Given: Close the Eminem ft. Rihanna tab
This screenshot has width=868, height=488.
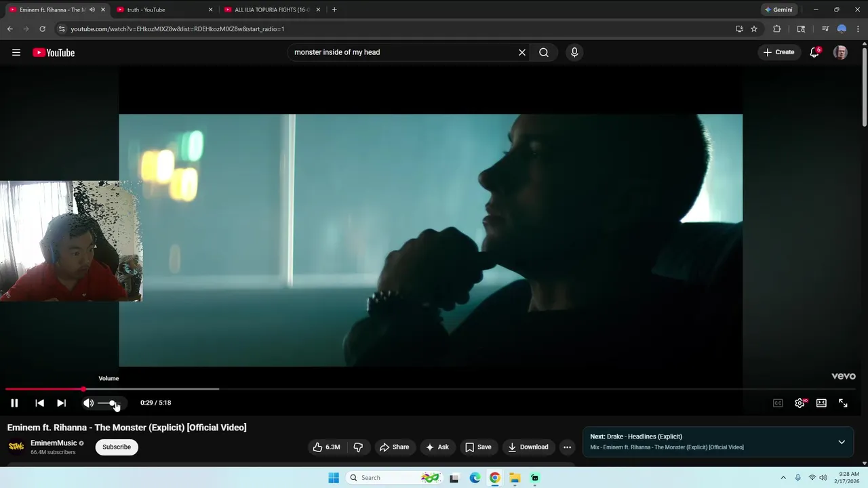Looking at the screenshot, I should click(103, 9).
